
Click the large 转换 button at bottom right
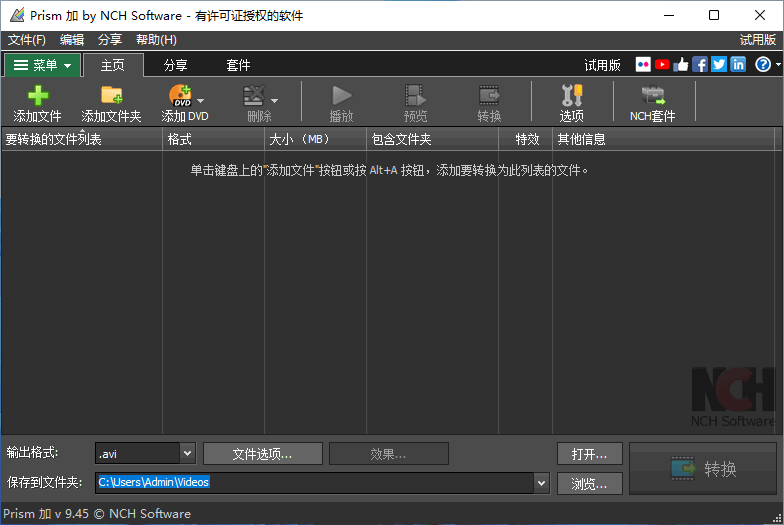pos(702,468)
